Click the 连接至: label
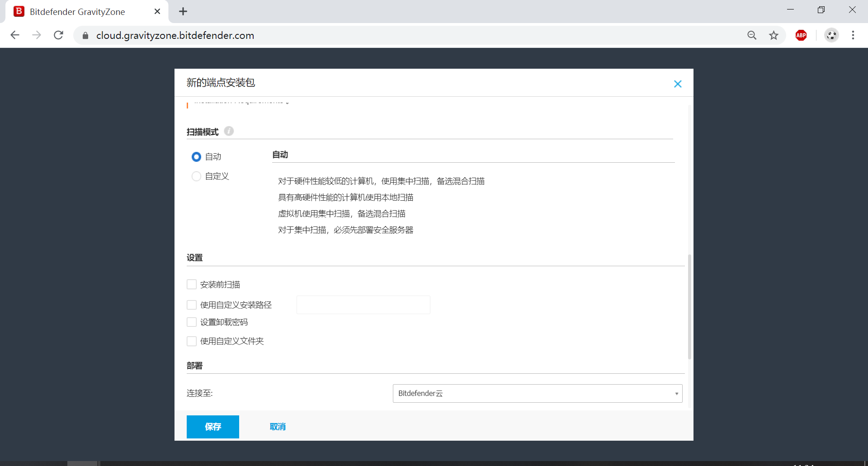Screen dimensions: 868x466 200,393
